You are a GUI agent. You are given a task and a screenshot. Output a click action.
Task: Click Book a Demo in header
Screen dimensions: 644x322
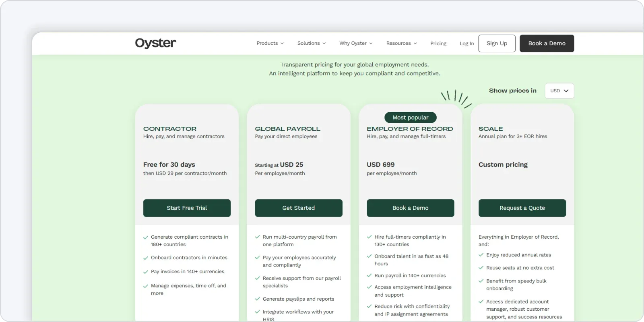pos(547,43)
